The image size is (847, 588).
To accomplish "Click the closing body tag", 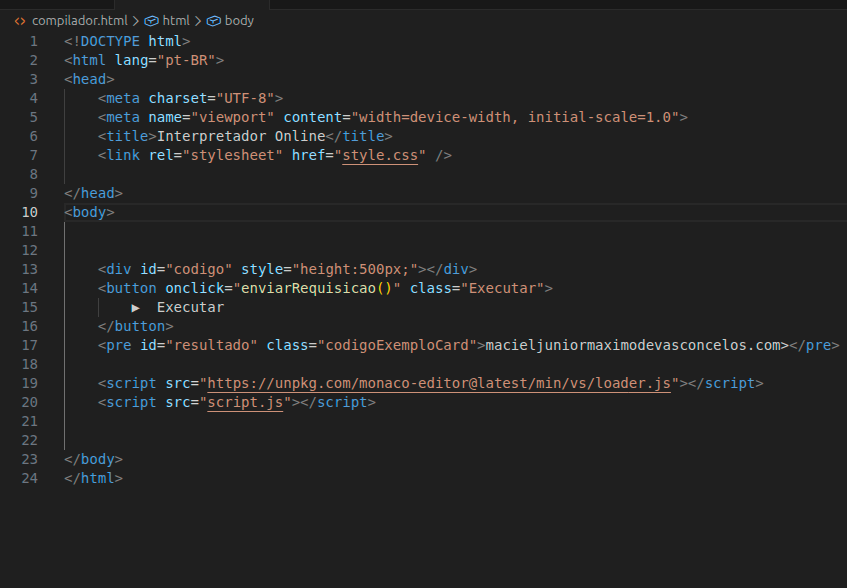I will click(x=93, y=459).
